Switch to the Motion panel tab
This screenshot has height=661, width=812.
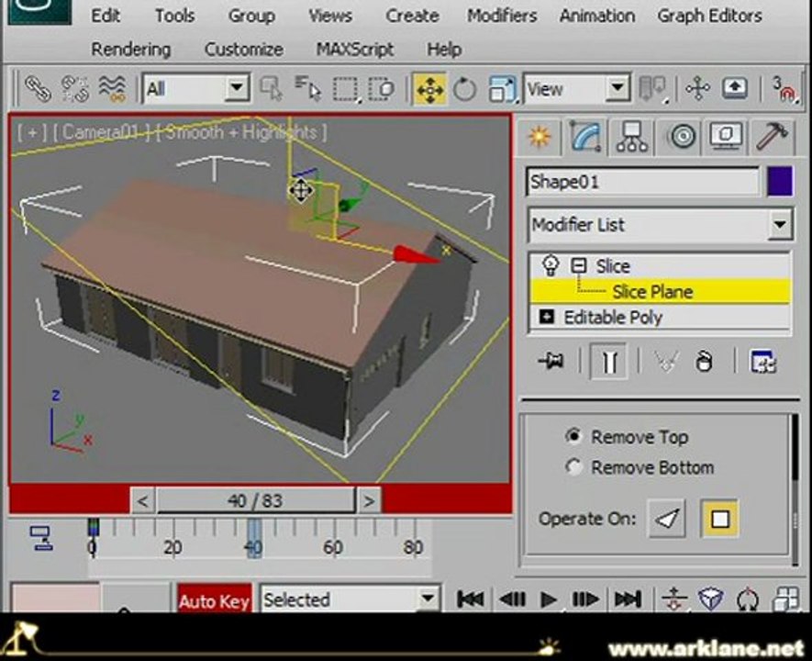click(x=682, y=137)
